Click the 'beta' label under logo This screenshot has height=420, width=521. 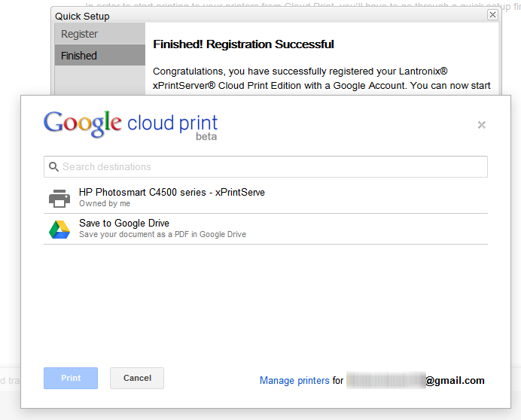coord(206,136)
